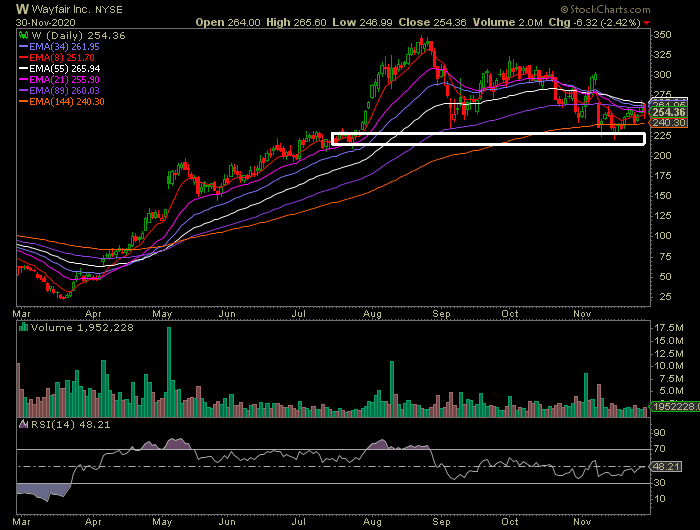Click the Oct label under RSI panel
700x530 pixels.
tap(510, 522)
